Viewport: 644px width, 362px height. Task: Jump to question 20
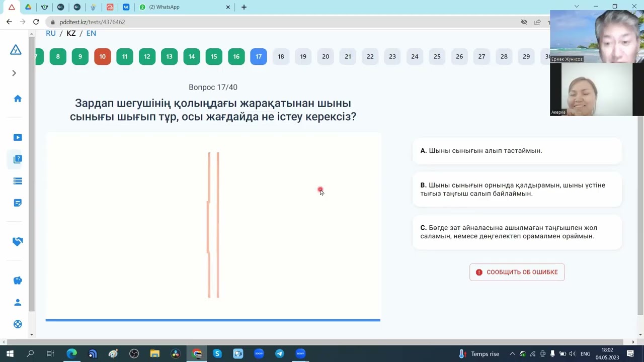326,56
